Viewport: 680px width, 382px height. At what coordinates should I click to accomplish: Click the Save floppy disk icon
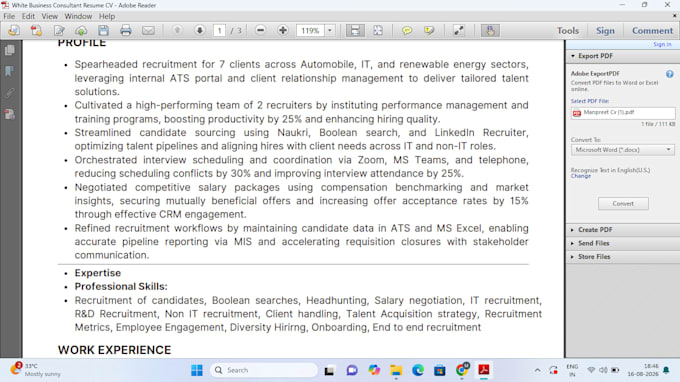103,30
